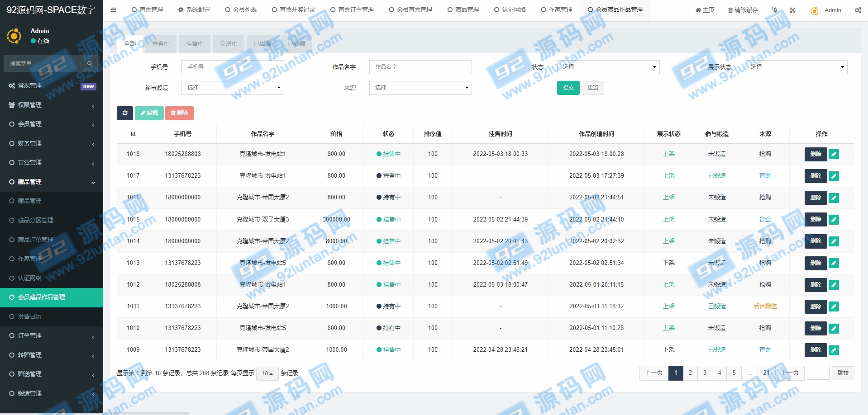This screenshot has height=415, width=868.
Task: Click the page jump number input
Action: (x=818, y=373)
